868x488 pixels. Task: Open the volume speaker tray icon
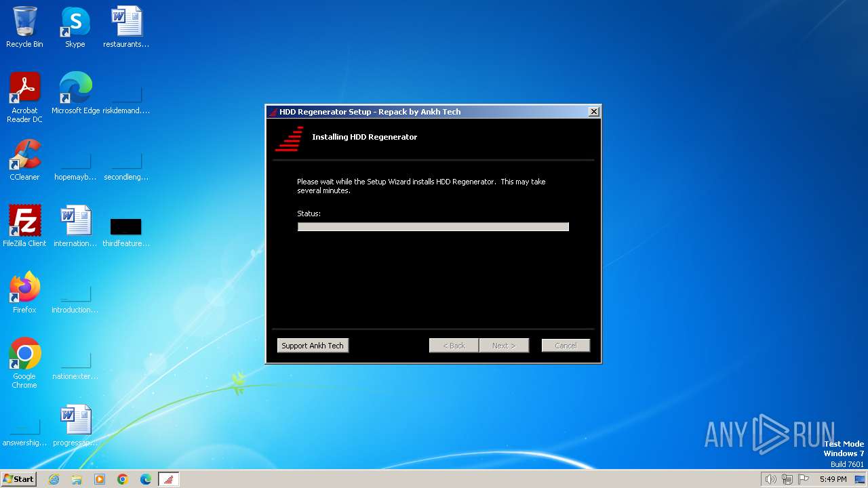[770, 479]
